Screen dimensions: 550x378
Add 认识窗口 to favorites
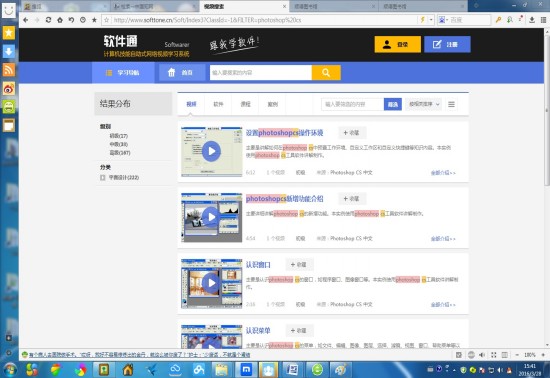tap(299, 265)
